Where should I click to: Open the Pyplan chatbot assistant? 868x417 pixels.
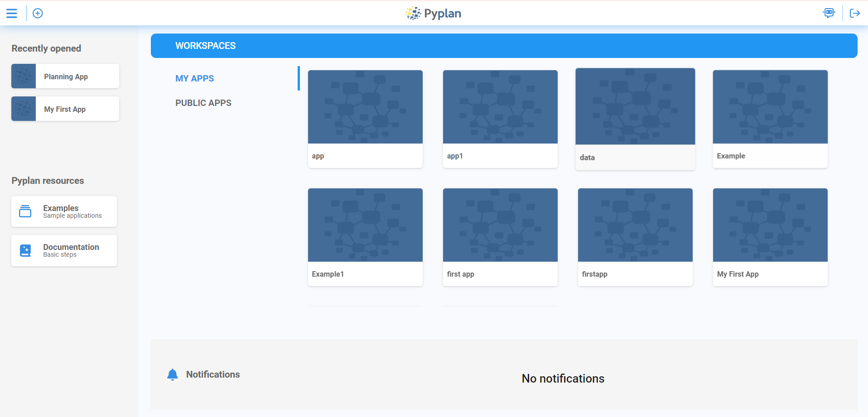(829, 13)
